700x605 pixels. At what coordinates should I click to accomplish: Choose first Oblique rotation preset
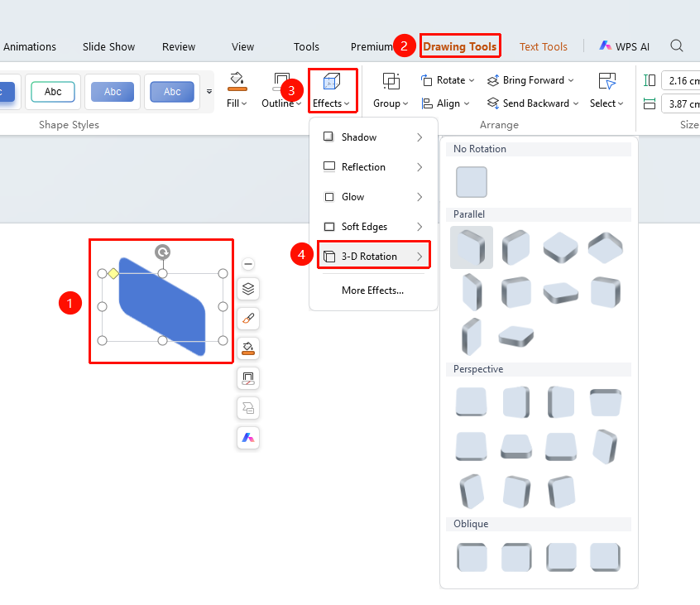click(x=472, y=557)
